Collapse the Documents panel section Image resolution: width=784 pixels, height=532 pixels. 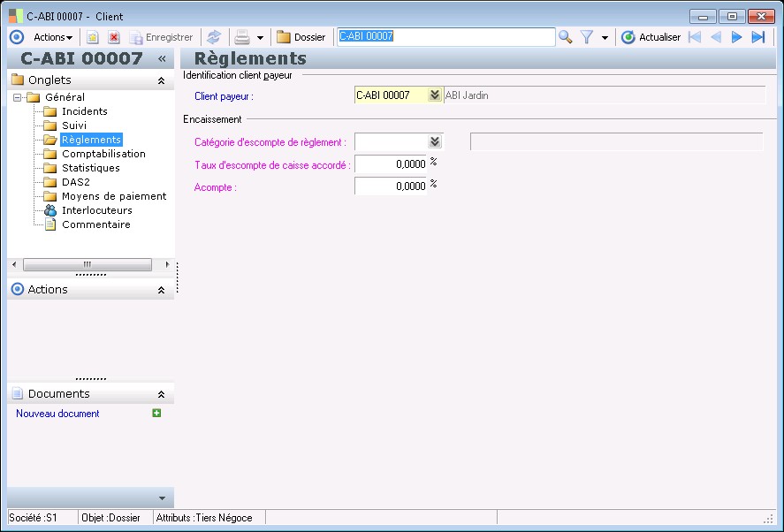coord(161,394)
